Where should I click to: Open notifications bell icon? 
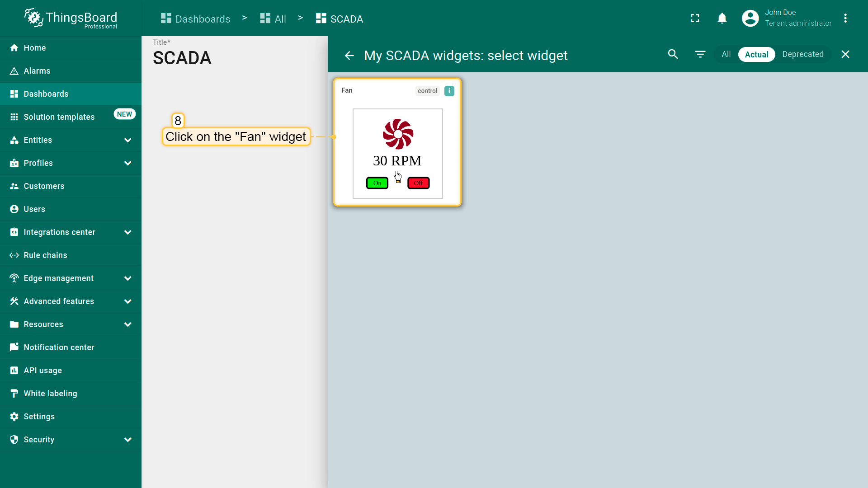pyautogui.click(x=722, y=19)
